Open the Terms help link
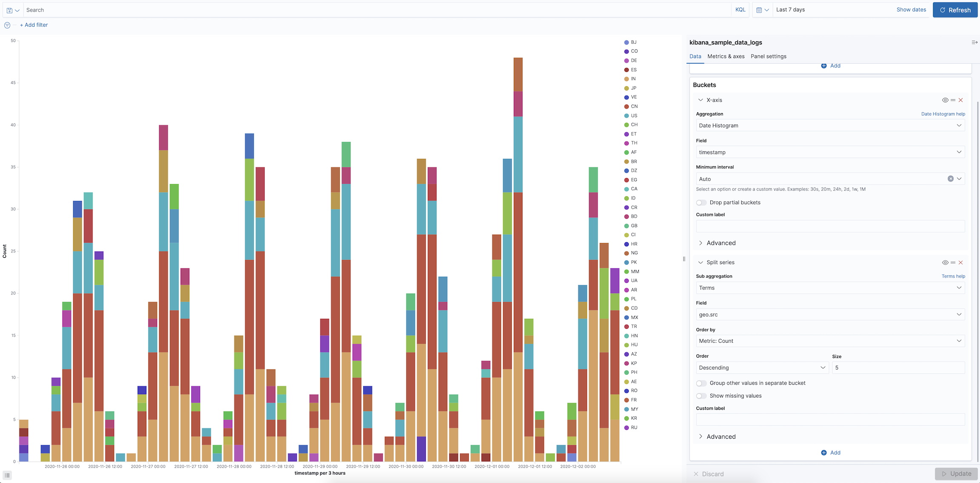 tap(953, 276)
